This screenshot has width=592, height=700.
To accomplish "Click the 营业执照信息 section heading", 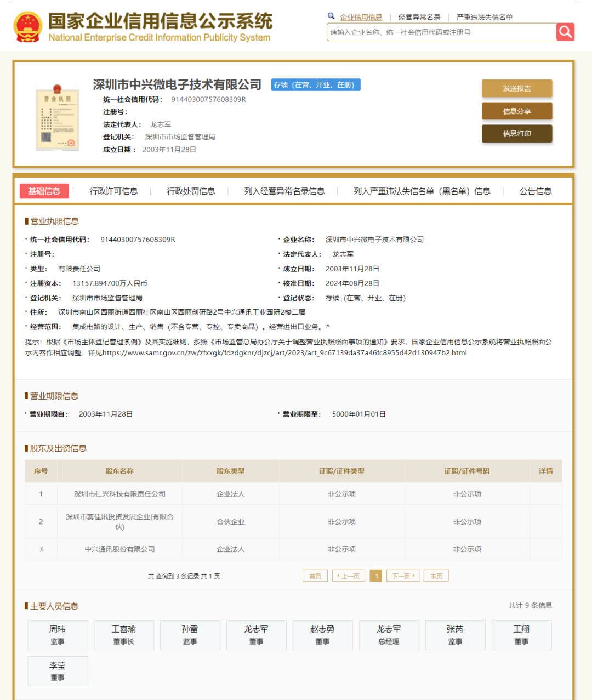I will pos(54,221).
